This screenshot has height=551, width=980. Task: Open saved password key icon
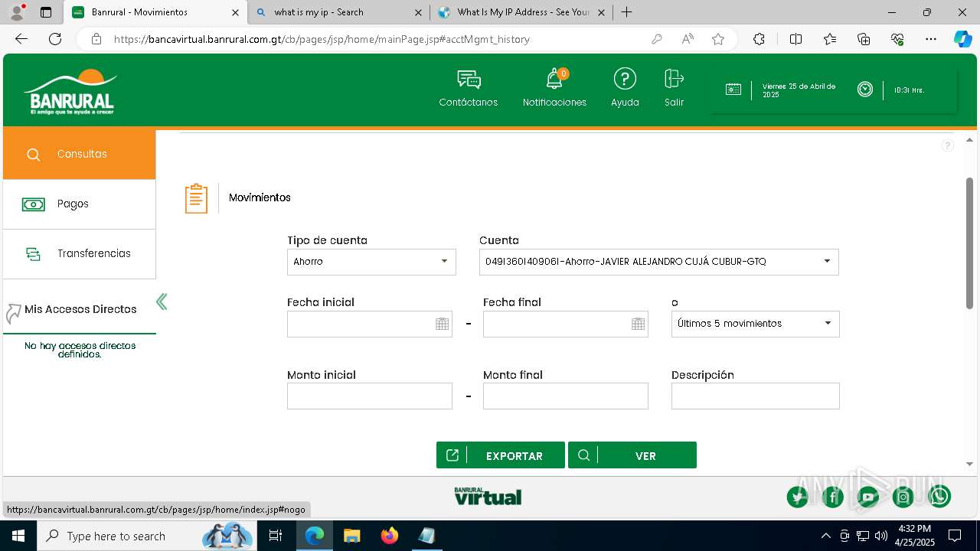tap(657, 39)
